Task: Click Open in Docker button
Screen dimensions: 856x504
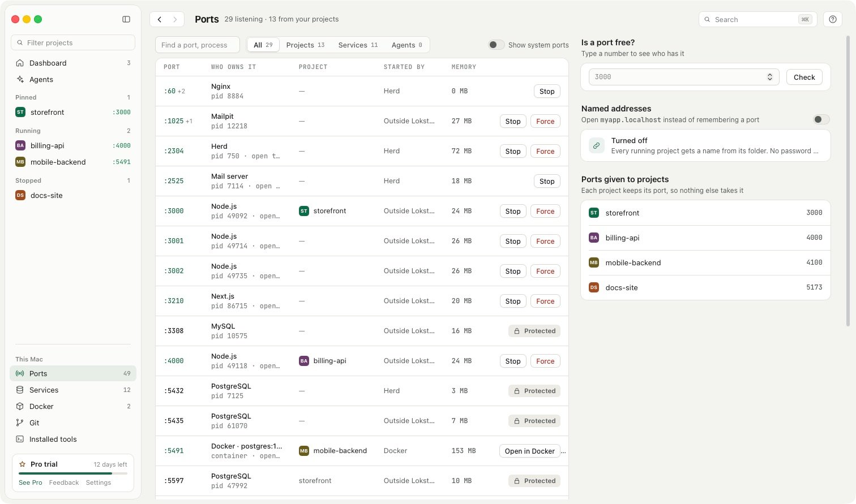Action: (x=530, y=451)
